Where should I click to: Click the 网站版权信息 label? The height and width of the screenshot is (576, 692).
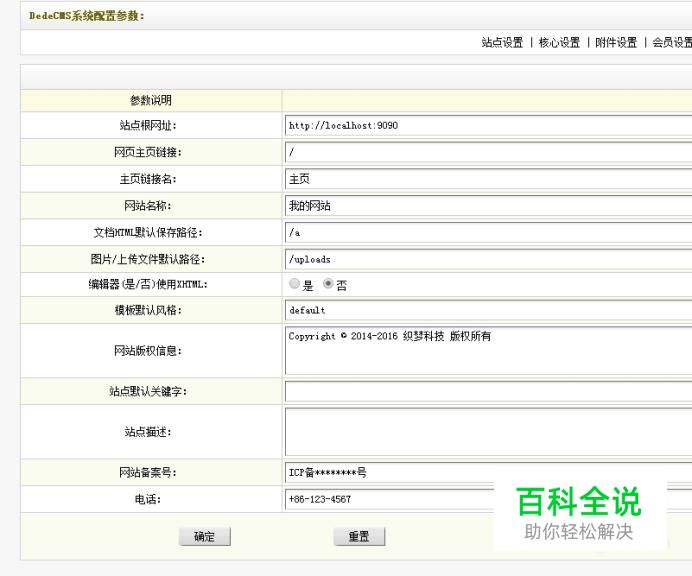point(148,351)
